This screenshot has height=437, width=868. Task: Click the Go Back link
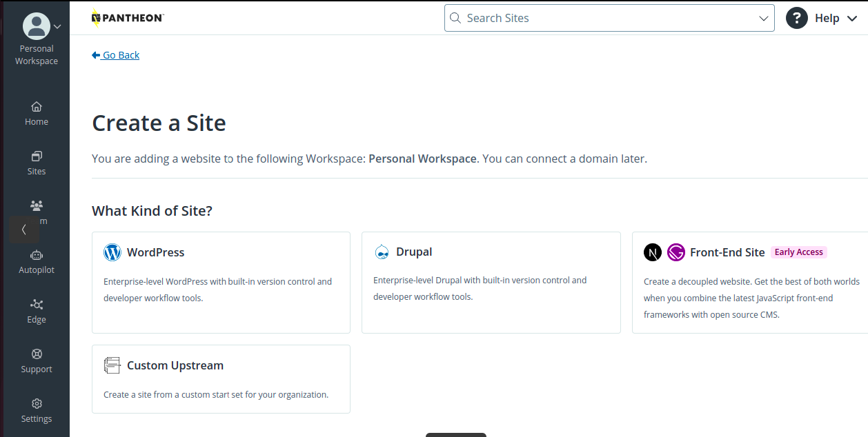point(115,55)
